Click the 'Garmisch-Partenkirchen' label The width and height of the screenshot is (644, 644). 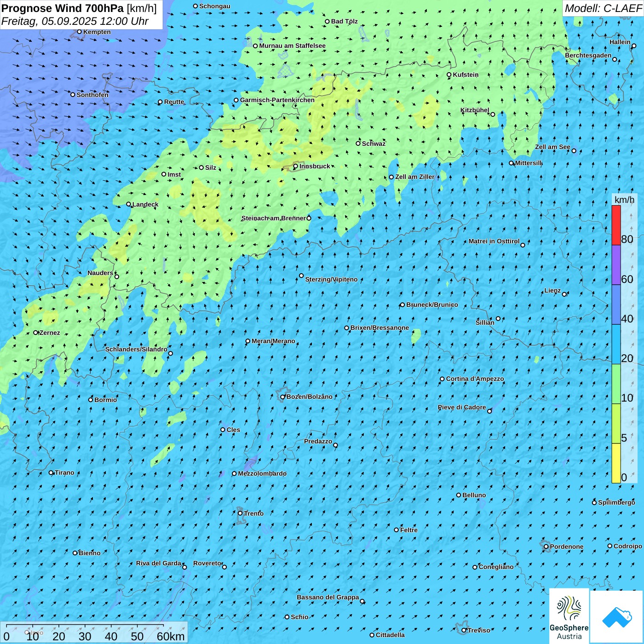click(x=277, y=100)
